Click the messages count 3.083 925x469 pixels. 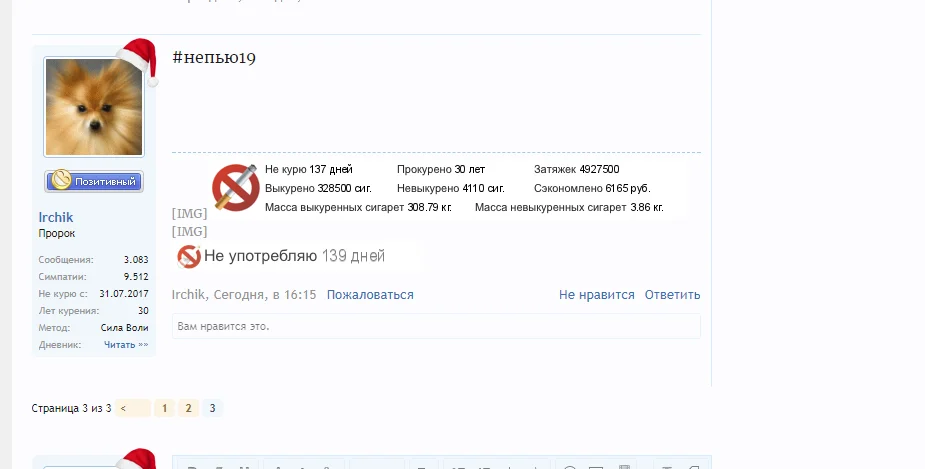[x=136, y=260]
